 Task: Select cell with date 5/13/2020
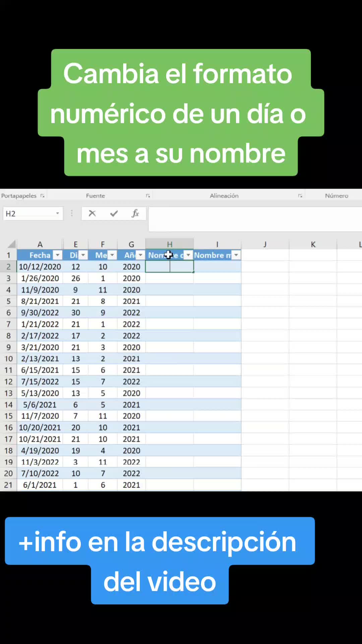click(x=40, y=393)
